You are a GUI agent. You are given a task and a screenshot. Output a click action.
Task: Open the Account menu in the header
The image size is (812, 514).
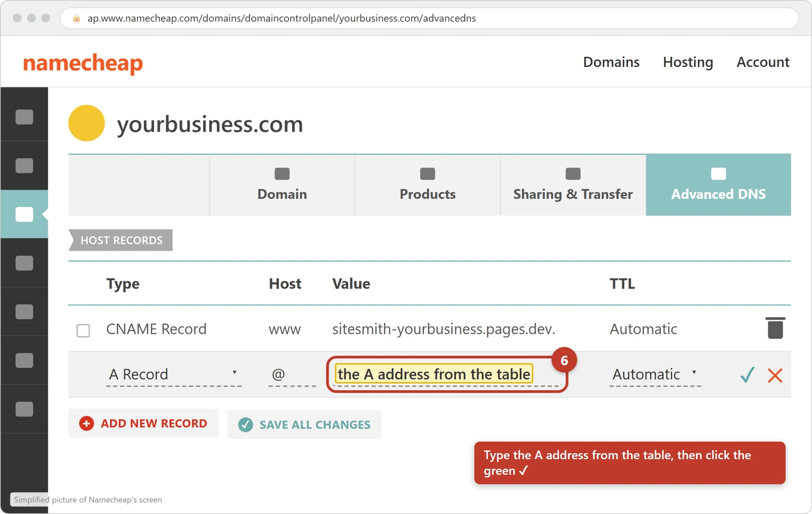(763, 62)
